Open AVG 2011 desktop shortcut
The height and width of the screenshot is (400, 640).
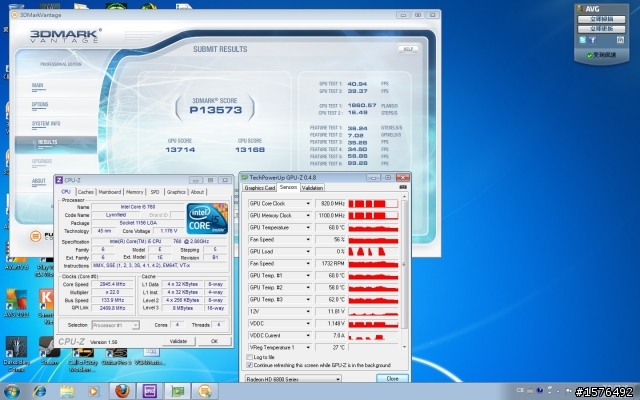pos(16,304)
